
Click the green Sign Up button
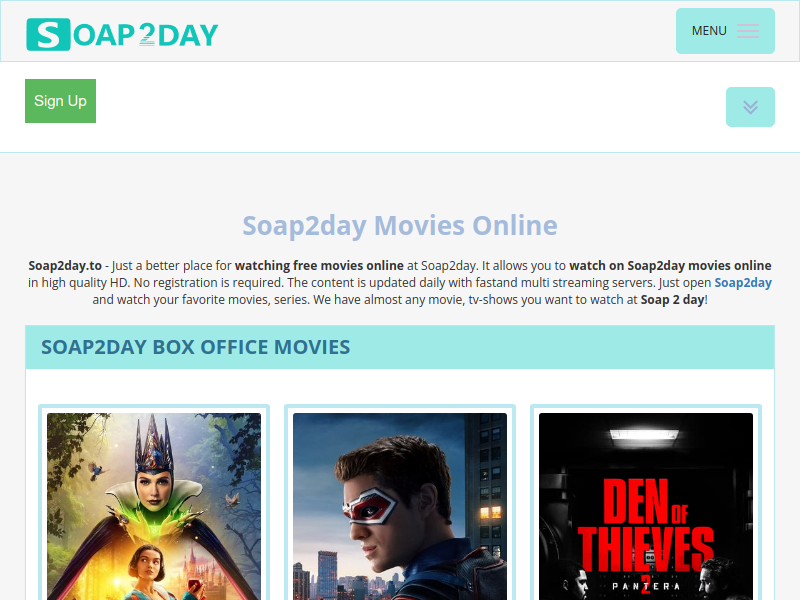coord(60,101)
